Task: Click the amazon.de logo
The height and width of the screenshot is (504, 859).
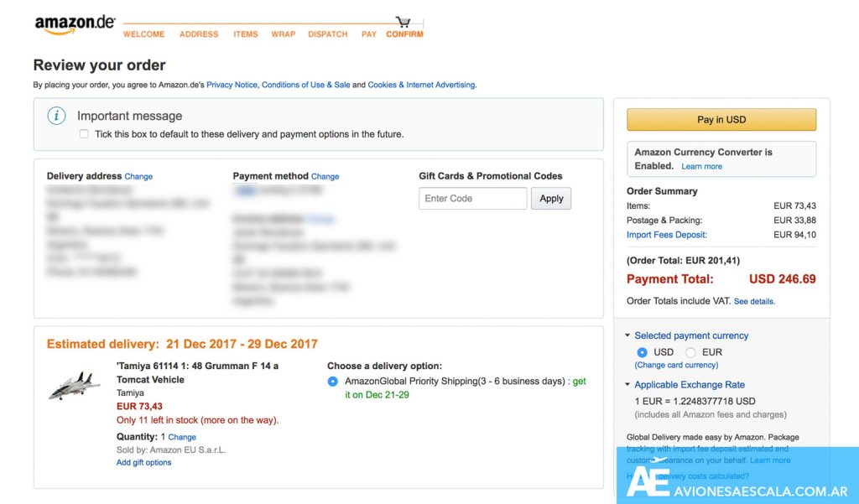Action: [x=74, y=24]
